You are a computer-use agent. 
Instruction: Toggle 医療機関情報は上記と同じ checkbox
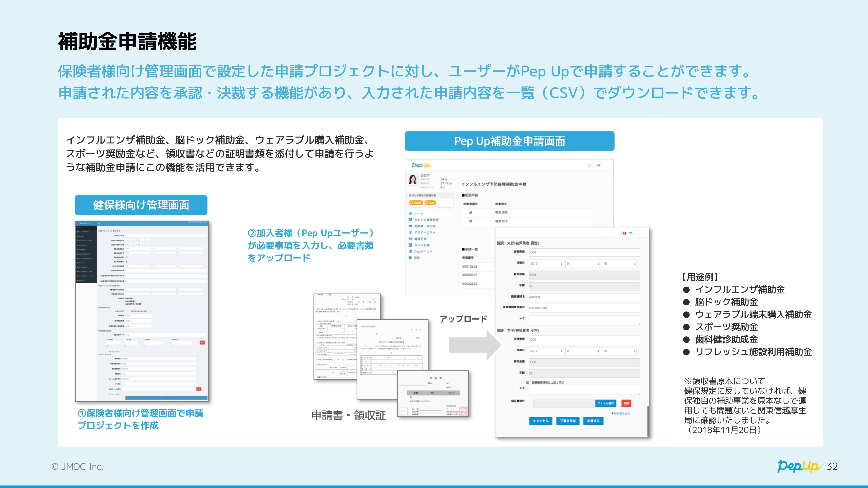[527, 383]
